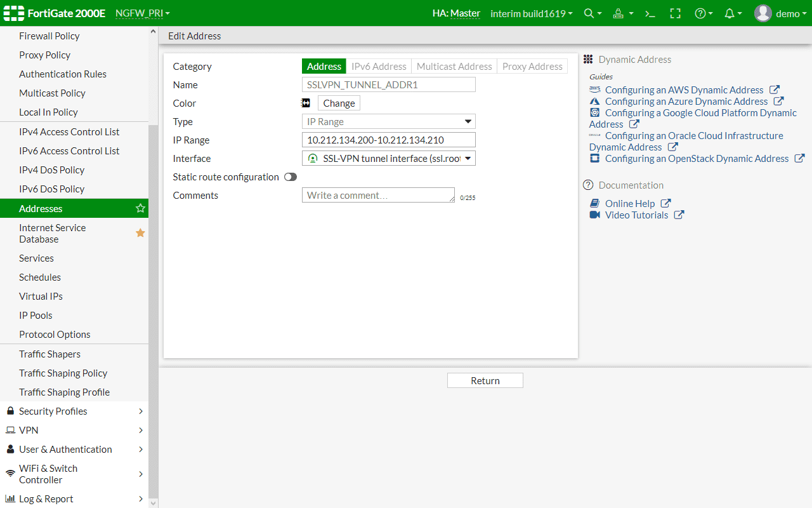Screen dimensions: 812x508
Task: Open OpenStack Dynamic Address external link icon
Action: [799, 158]
